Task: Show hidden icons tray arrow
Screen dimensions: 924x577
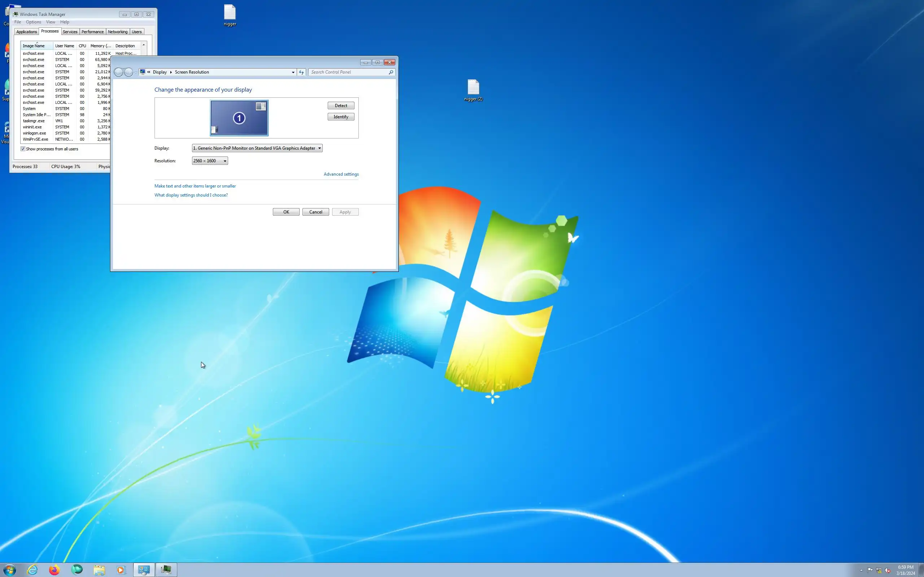Action: 862,570
